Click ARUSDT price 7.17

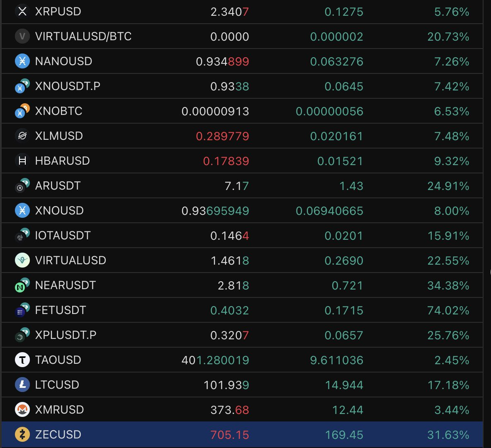[237, 186]
